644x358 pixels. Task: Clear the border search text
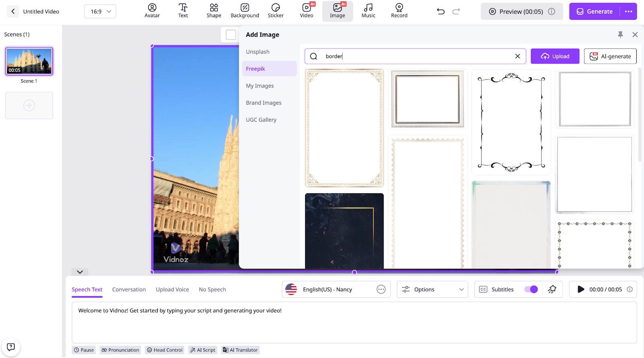[518, 56]
